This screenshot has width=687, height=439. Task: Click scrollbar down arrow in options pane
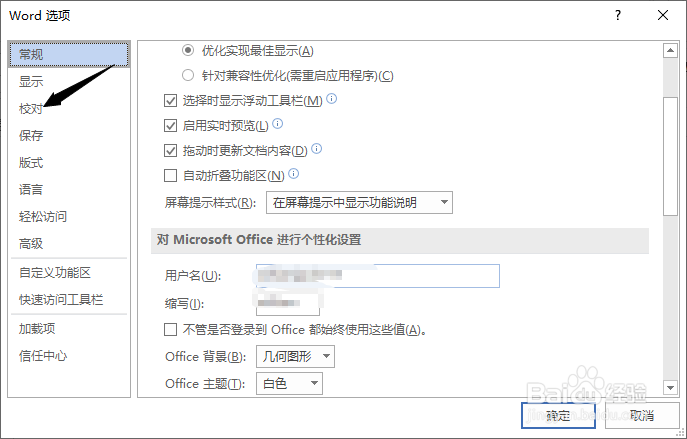coord(671,388)
